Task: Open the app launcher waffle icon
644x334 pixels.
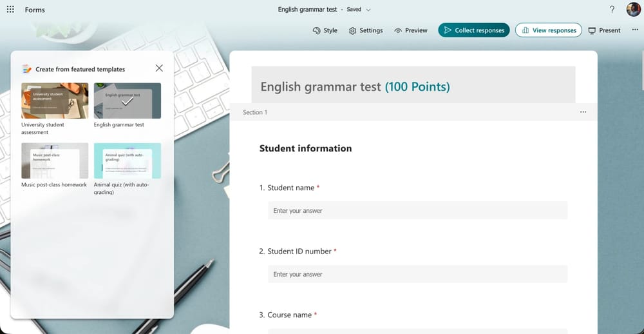Action: (10, 10)
